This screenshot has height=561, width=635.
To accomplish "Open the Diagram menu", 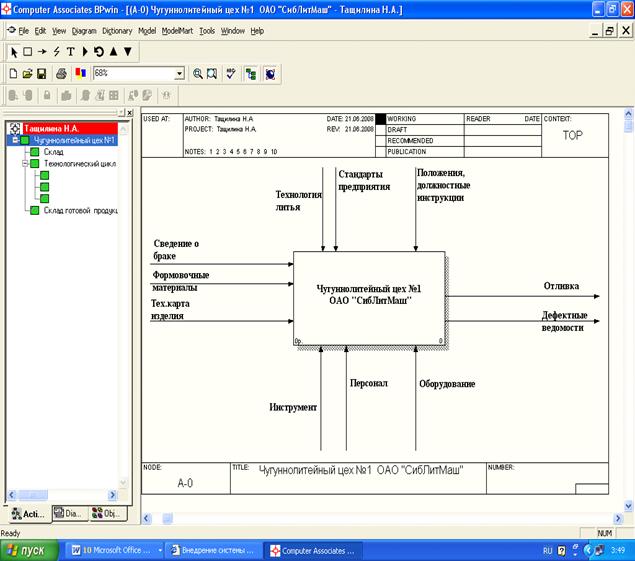I will pos(84,31).
